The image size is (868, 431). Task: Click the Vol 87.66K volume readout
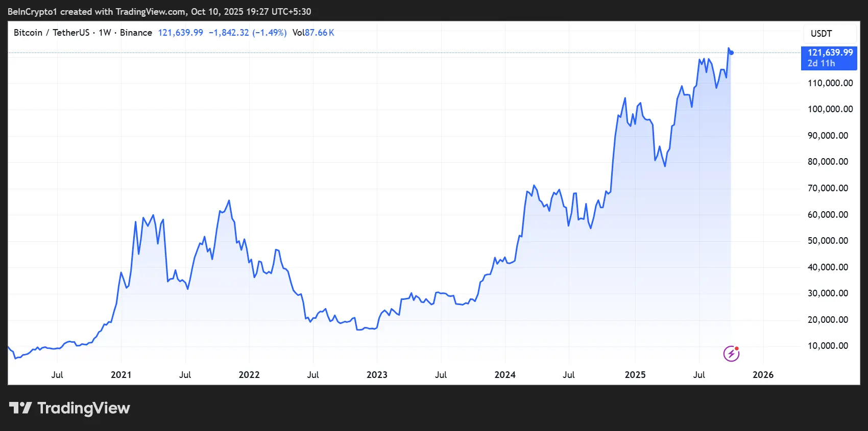[x=313, y=33]
